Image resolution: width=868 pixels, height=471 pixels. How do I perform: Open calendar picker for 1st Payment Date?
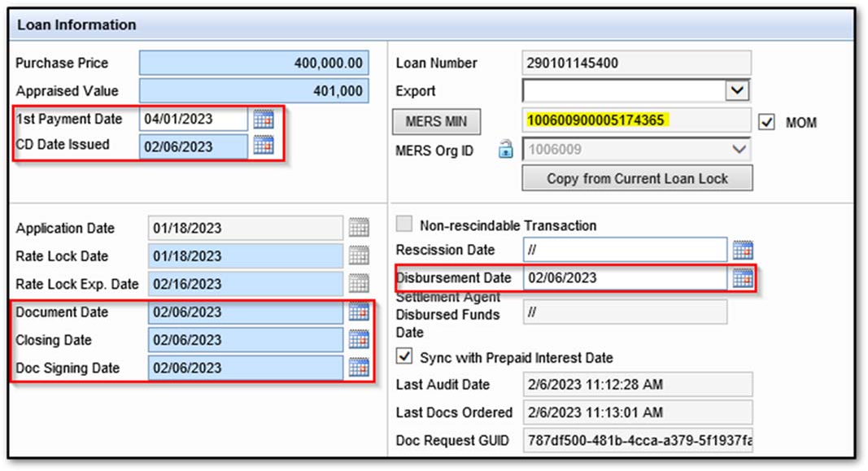click(x=264, y=119)
